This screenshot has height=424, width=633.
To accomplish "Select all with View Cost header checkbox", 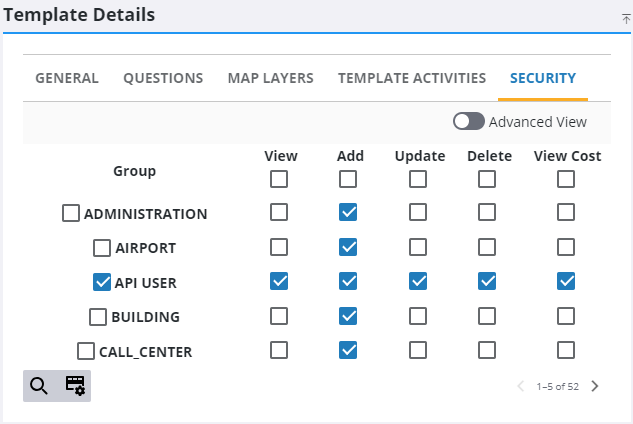I will pyautogui.click(x=566, y=179).
